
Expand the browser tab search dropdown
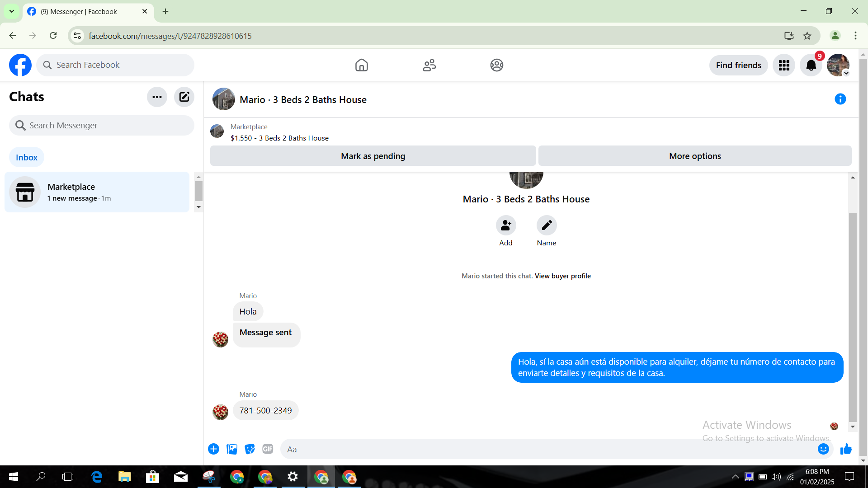[12, 11]
